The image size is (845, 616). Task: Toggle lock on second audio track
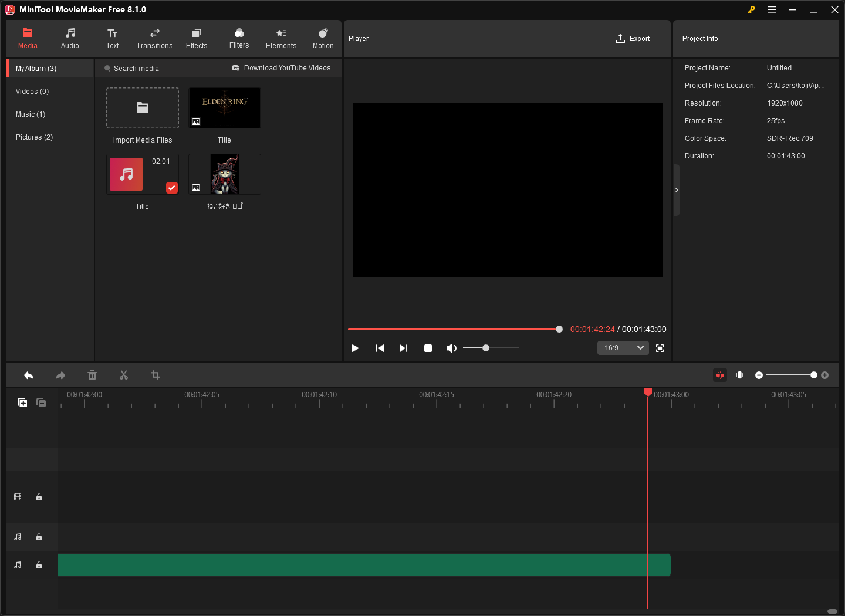pos(39,566)
